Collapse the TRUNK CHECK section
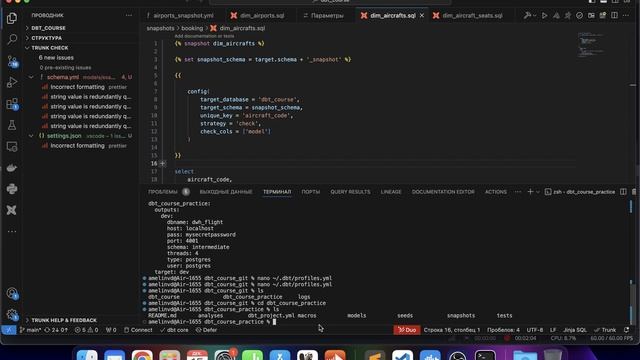 (x=49, y=48)
